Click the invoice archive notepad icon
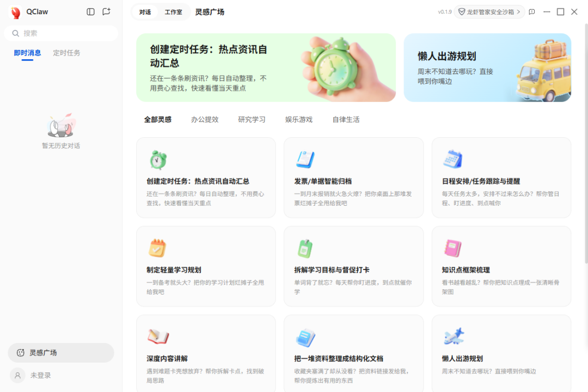Image resolution: width=588 pixels, height=392 pixels. tap(305, 160)
